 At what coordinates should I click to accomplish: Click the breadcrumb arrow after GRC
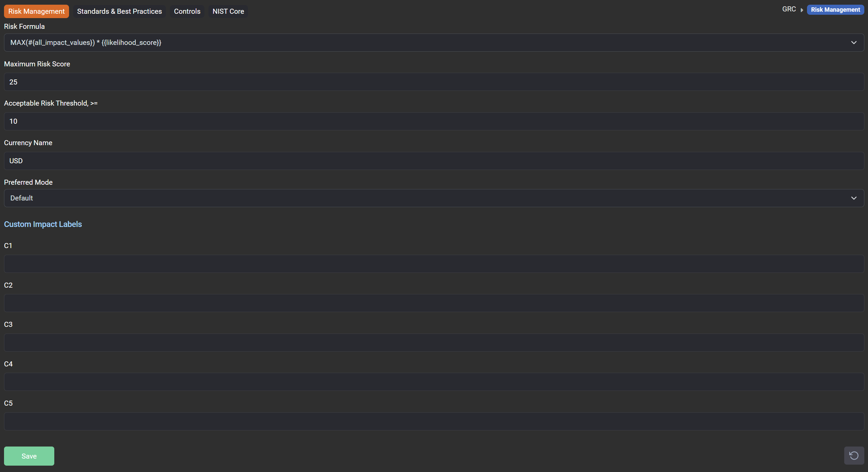point(802,10)
